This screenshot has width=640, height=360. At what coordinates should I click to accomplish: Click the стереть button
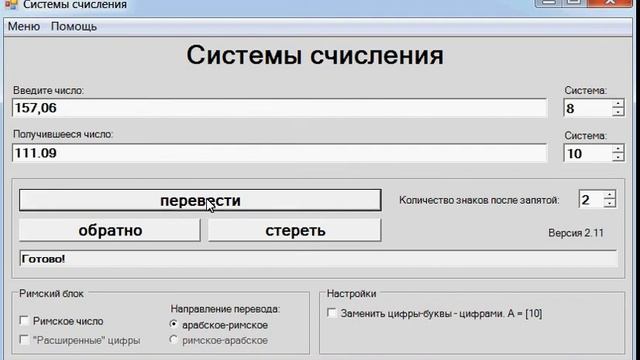(295, 230)
